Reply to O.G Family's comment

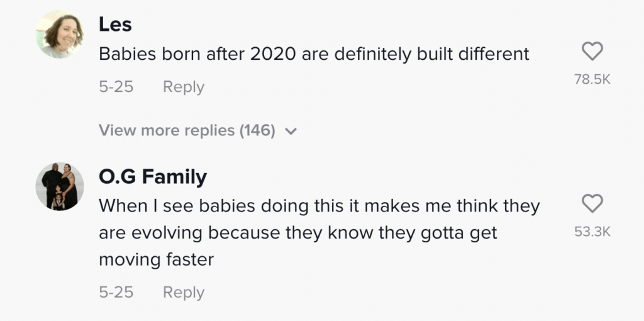coord(183,292)
